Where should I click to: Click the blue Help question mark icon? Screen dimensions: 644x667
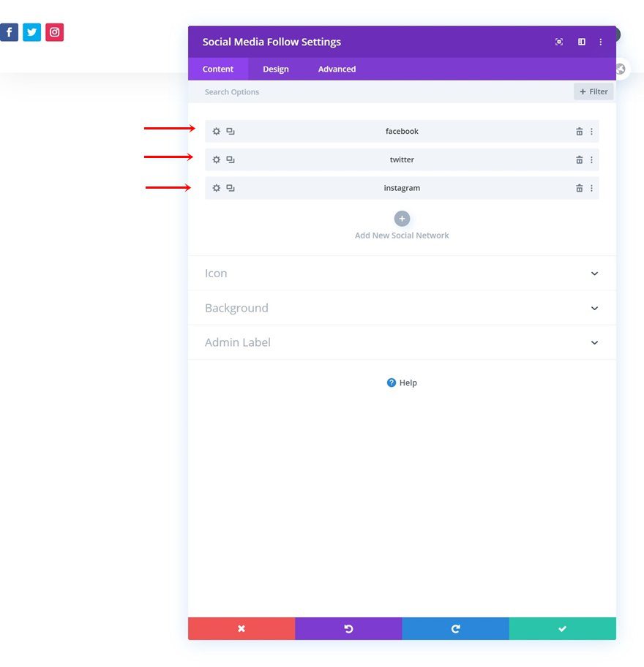pyautogui.click(x=392, y=383)
